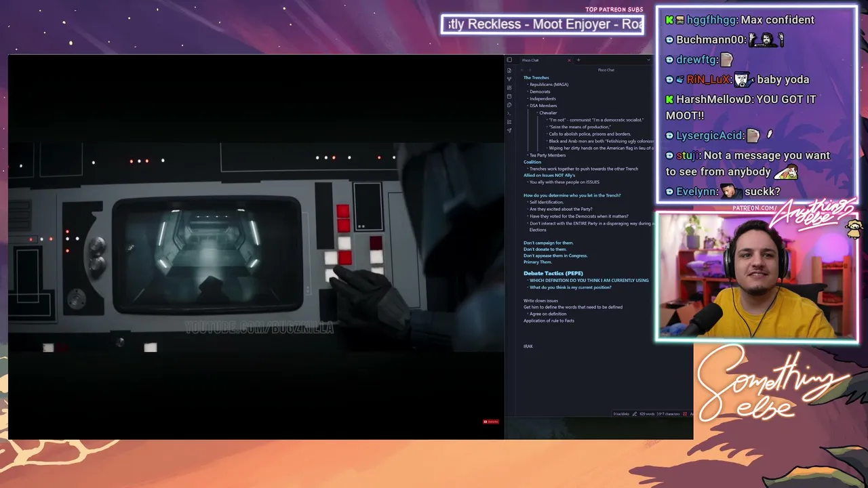Click the Pisco Chat note title
The width and height of the screenshot is (868, 488).
tap(606, 70)
